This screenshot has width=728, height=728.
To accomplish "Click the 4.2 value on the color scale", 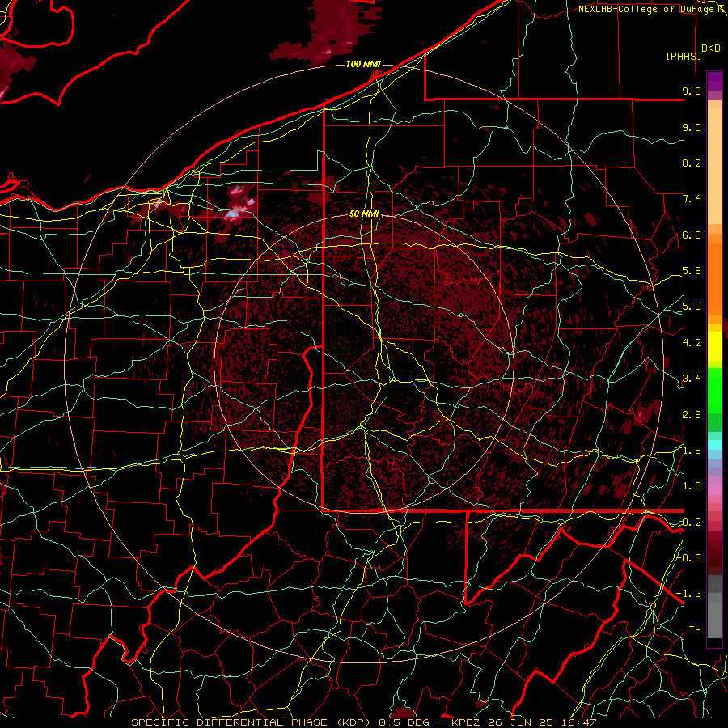I will 692,343.
